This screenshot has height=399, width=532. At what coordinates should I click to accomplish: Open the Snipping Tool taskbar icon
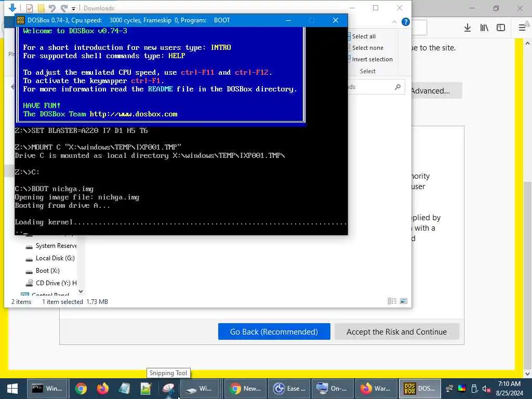[168, 389]
